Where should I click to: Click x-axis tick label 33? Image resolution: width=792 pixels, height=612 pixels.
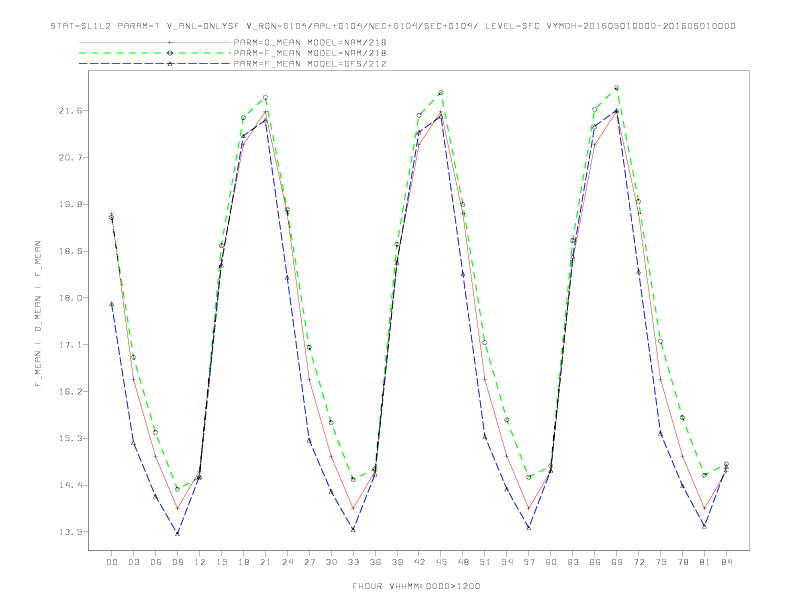coord(353,562)
